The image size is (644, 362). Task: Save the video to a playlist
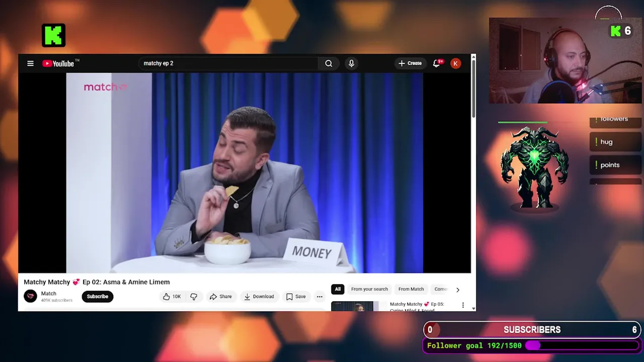pyautogui.click(x=296, y=297)
